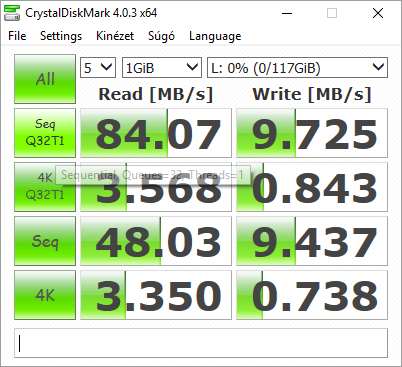
Task: Start the plain Seq test
Action: point(45,241)
